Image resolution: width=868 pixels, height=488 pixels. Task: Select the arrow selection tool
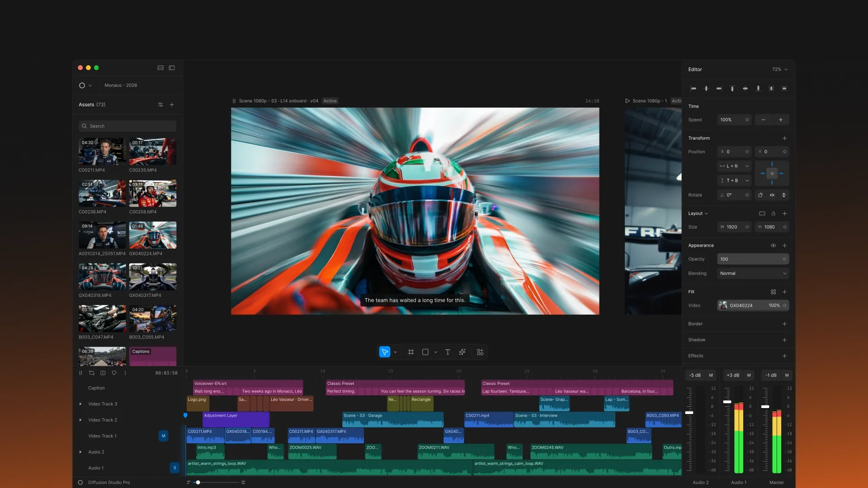pos(385,352)
